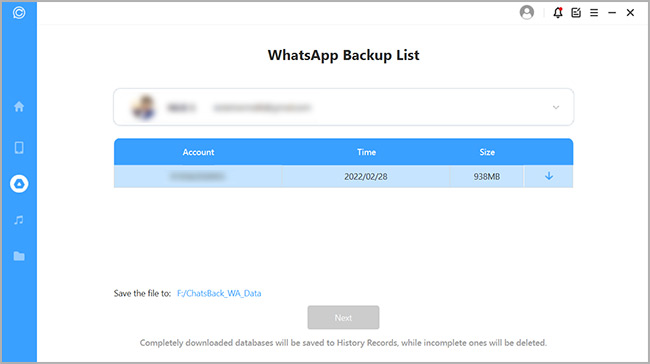Open the user account profile icon
The image size is (650, 364).
[527, 12]
